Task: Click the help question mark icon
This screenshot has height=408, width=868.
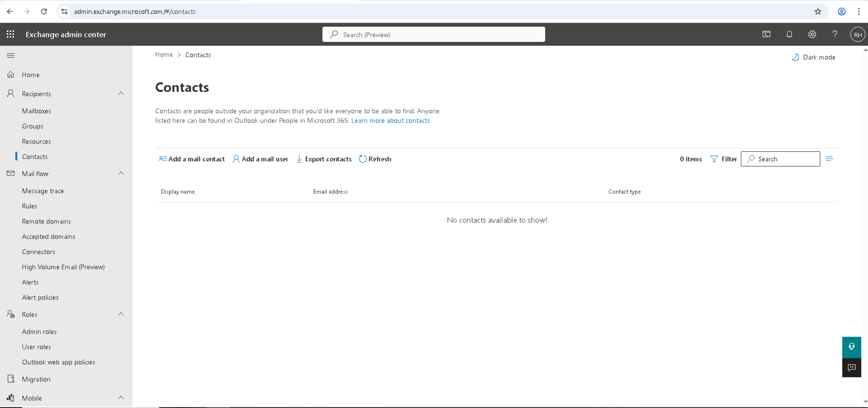Action: click(x=835, y=34)
